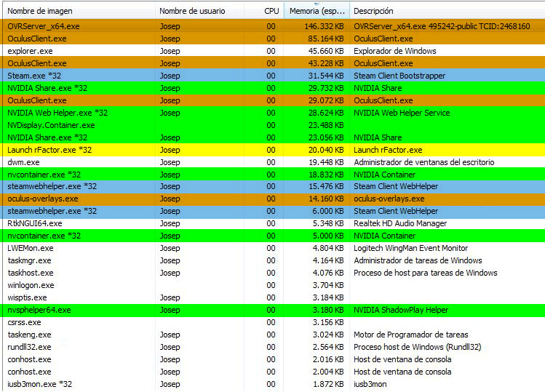Click Administrador de ventanas del escritorio description

pyautogui.click(x=424, y=162)
